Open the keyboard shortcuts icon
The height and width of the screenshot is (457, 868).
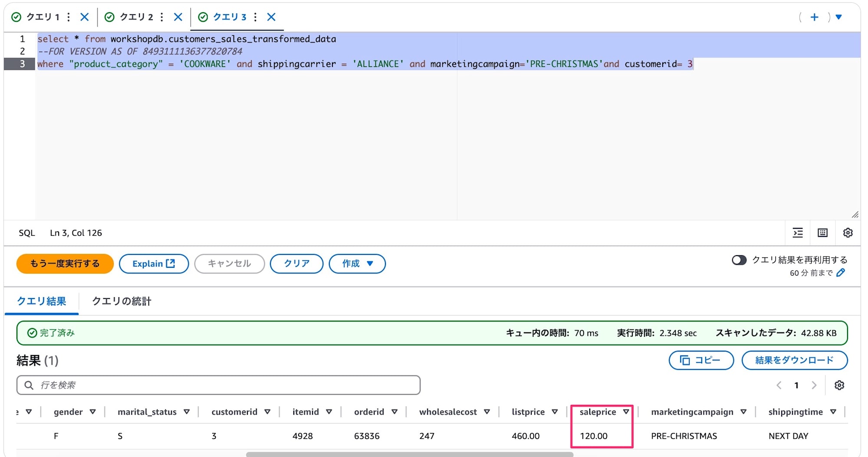click(822, 233)
